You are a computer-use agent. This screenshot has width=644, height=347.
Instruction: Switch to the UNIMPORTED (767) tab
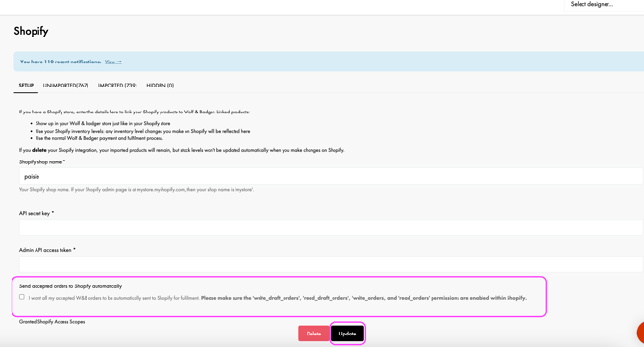coord(65,86)
